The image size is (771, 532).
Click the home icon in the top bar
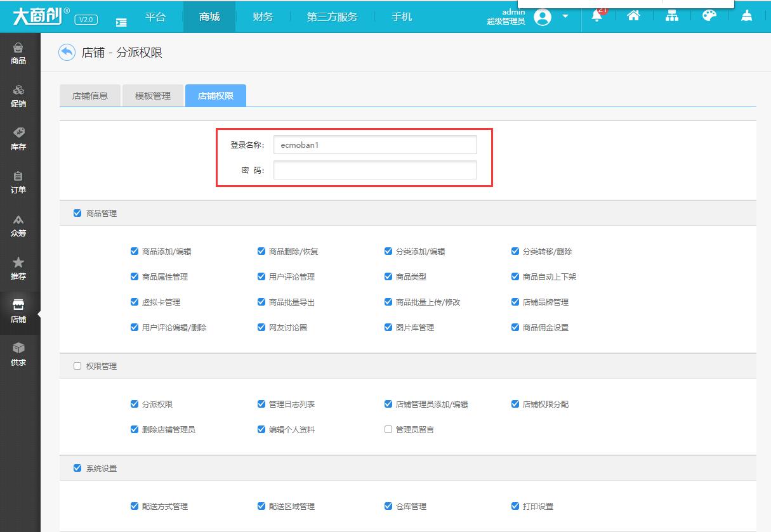(x=634, y=16)
